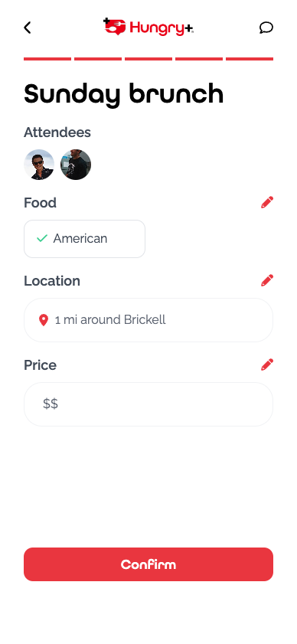297x644 pixels.
Task: Click the Sunday brunch title
Action: [124, 94]
